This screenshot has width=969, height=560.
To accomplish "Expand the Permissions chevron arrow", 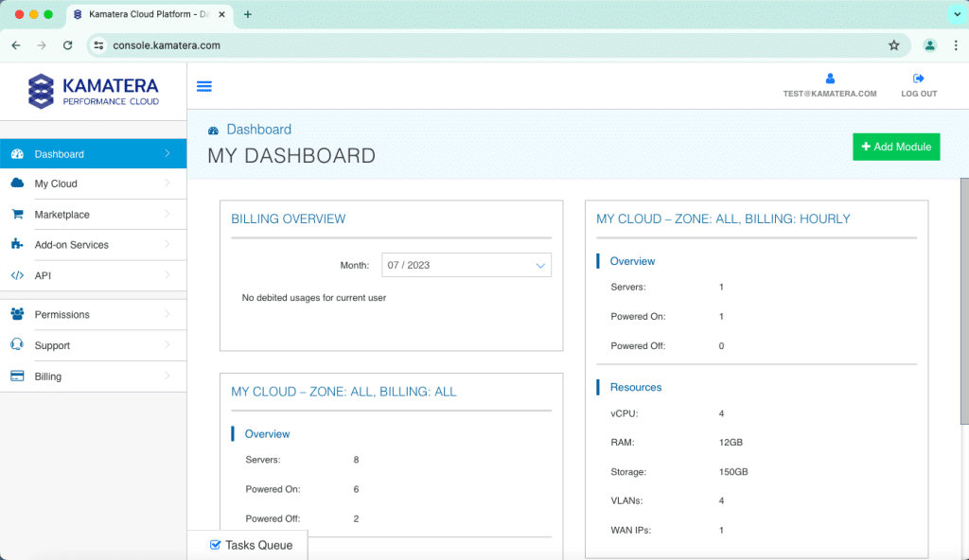I will click(x=167, y=314).
